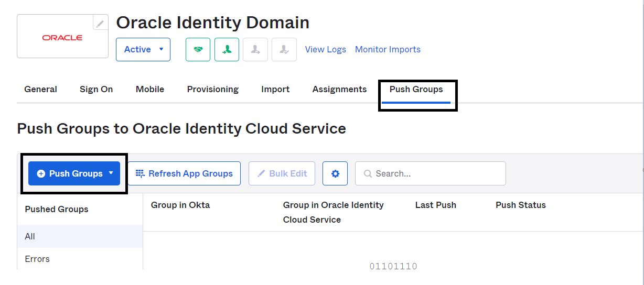
Task: Click the first greyed-out user arrow icon
Action: click(255, 49)
